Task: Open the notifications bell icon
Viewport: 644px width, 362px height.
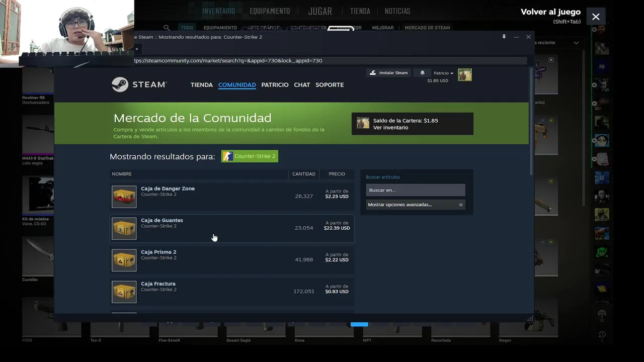Action: pyautogui.click(x=422, y=73)
